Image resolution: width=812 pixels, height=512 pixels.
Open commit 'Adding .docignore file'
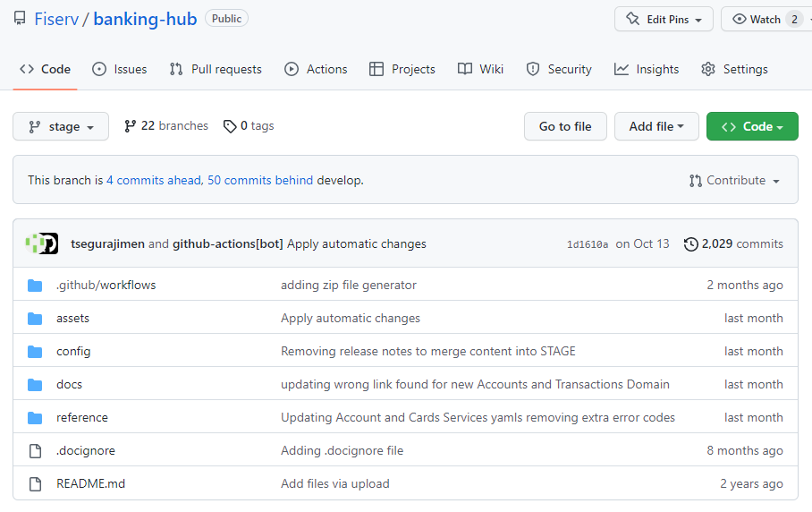click(342, 451)
